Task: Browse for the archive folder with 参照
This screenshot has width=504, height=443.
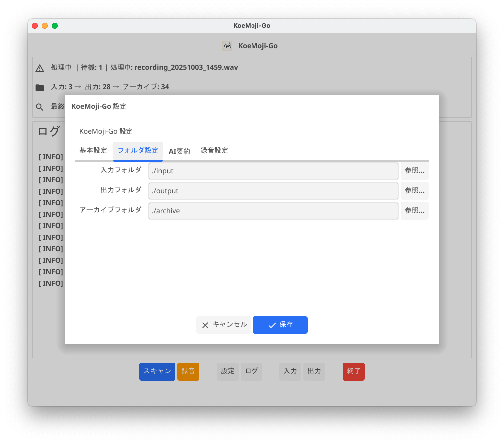Action: coord(414,211)
